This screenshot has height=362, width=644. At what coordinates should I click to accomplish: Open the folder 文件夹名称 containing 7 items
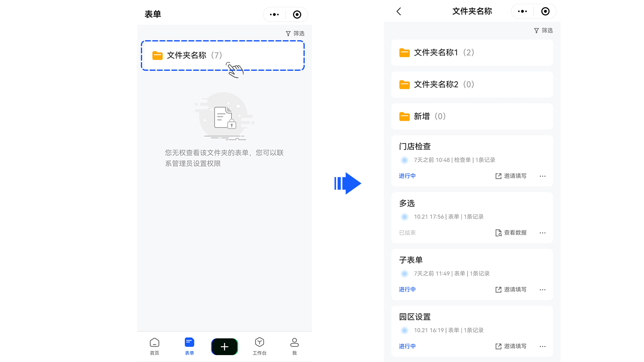pyautogui.click(x=193, y=55)
